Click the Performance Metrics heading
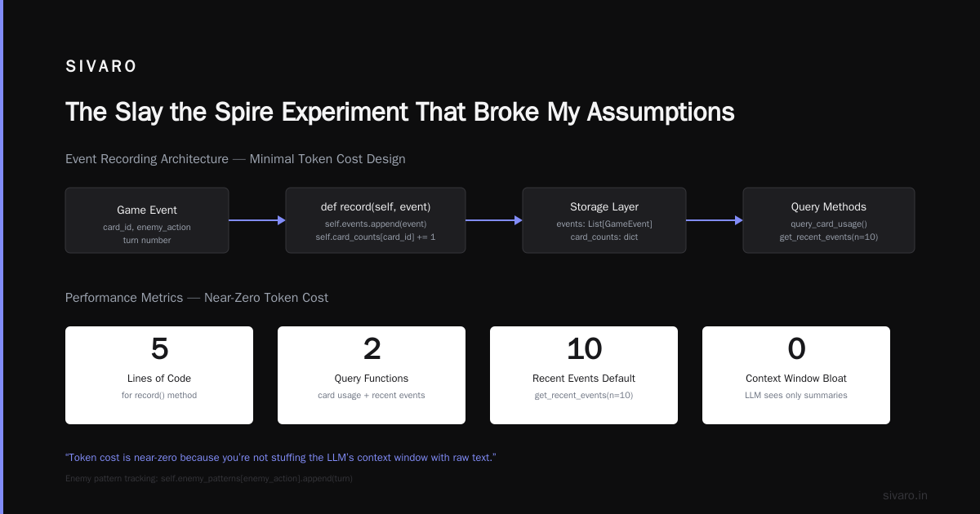Screen dimensions: 980x514 click(197, 298)
